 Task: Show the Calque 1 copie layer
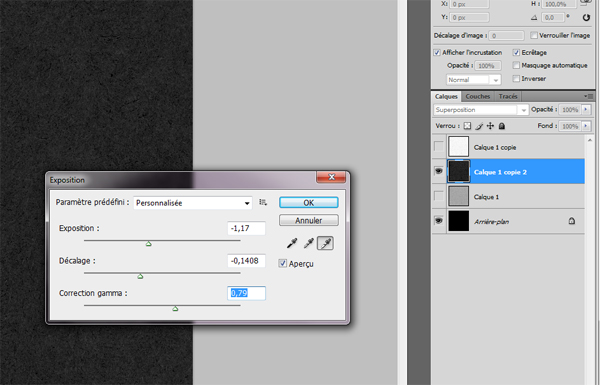coord(439,147)
